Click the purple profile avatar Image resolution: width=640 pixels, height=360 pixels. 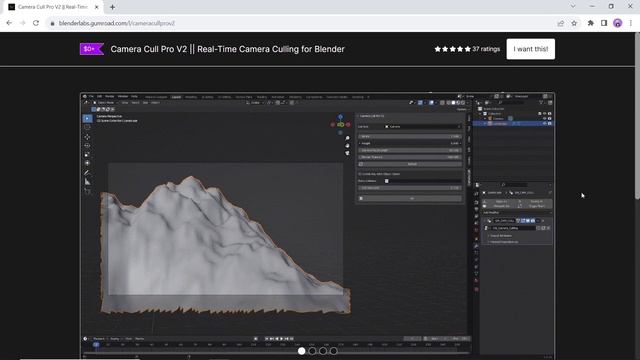618,23
